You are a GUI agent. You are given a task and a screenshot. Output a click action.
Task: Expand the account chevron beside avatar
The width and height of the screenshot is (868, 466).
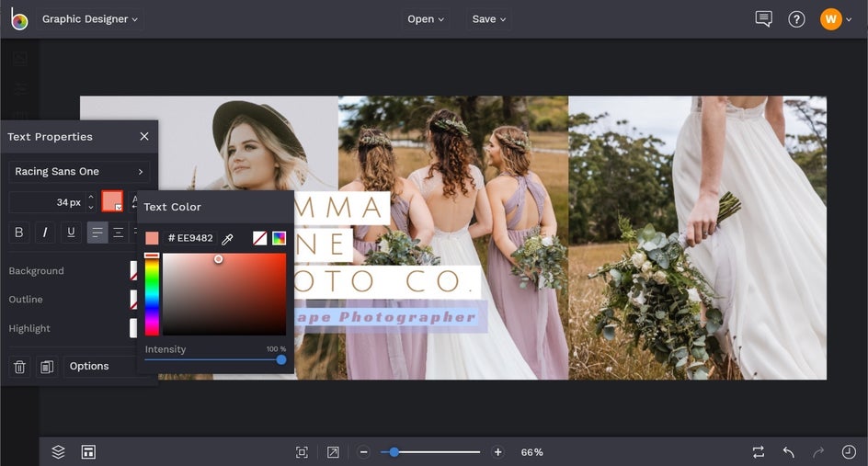click(849, 20)
